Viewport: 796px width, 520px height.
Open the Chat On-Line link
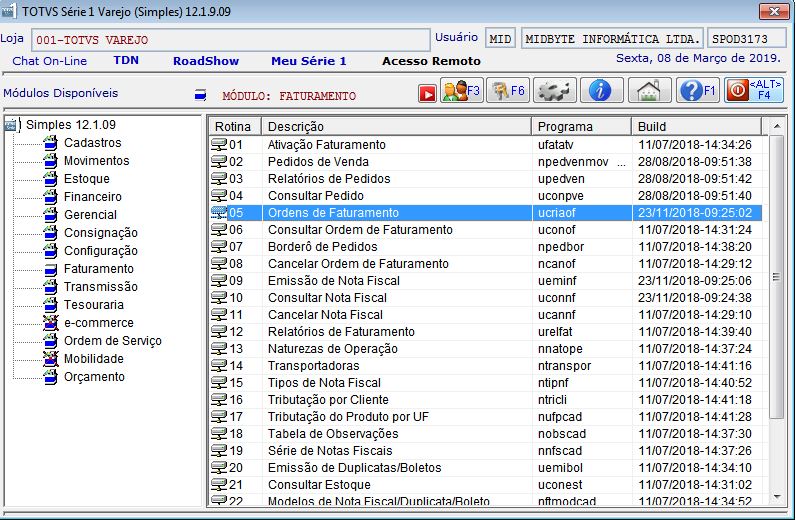[49, 61]
